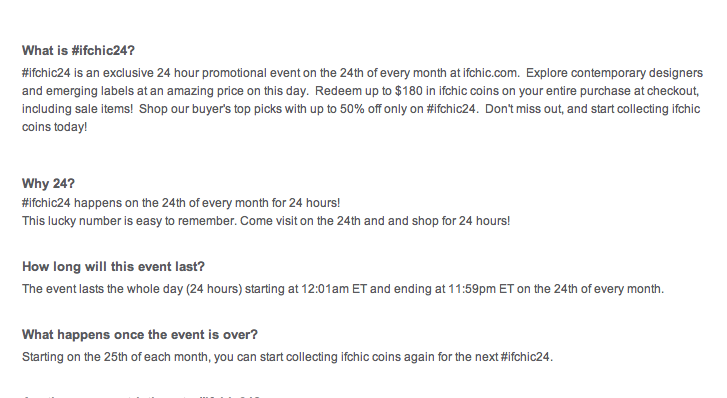727x398 pixels.
Task: Click '11:59pm ET' end time text
Action: coord(481,289)
